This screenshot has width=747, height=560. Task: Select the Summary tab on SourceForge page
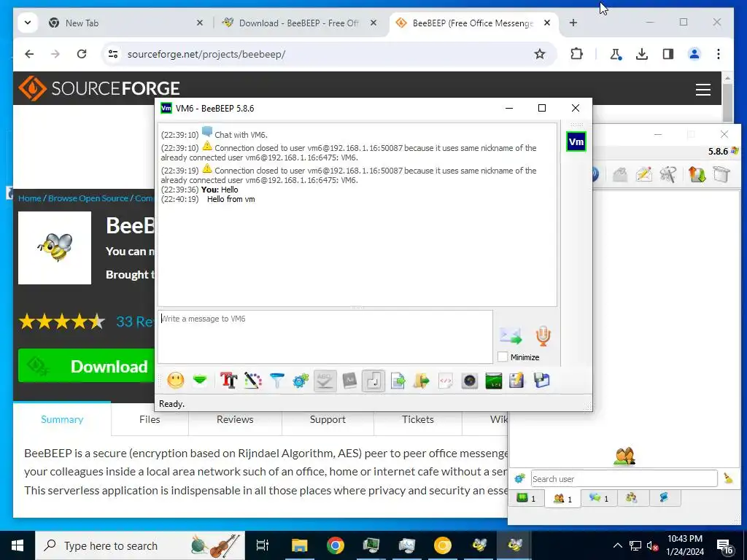coord(62,419)
